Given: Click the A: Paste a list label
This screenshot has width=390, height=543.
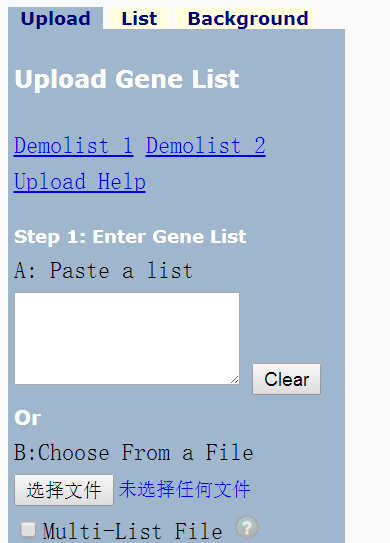Looking at the screenshot, I should [x=104, y=270].
